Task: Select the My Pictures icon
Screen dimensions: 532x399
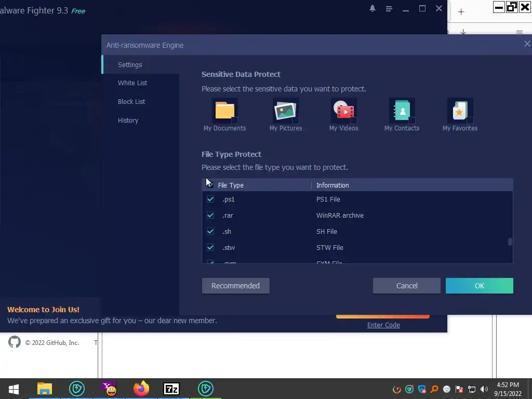Action: [x=286, y=111]
